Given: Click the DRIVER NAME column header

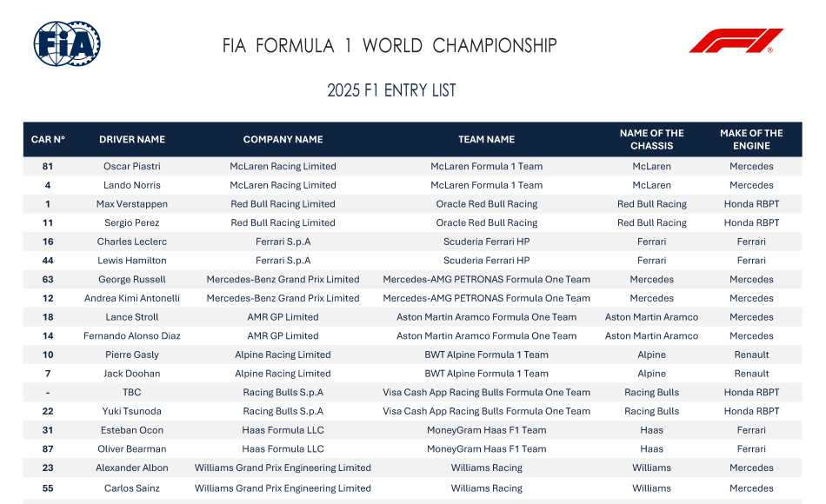Looking at the screenshot, I should 132,139.
